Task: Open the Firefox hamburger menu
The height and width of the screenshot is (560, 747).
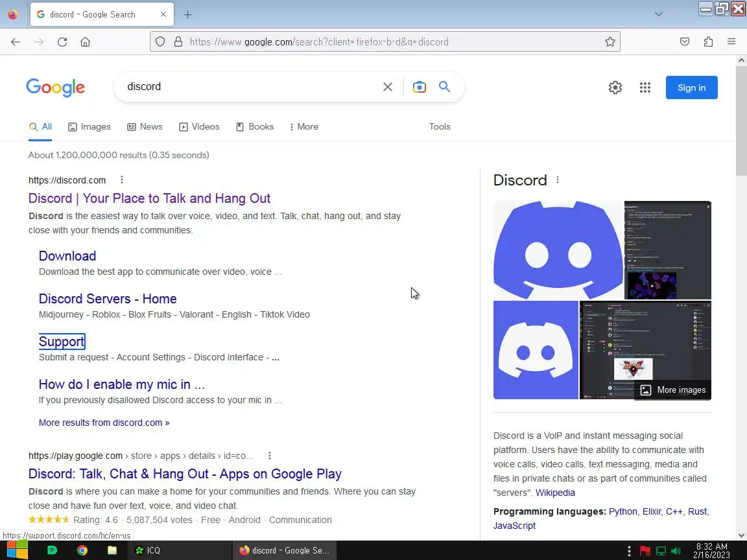Action: [x=731, y=42]
